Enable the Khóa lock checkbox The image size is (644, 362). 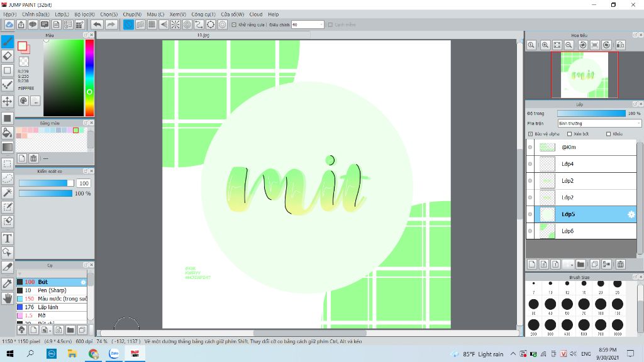pyautogui.click(x=608, y=134)
